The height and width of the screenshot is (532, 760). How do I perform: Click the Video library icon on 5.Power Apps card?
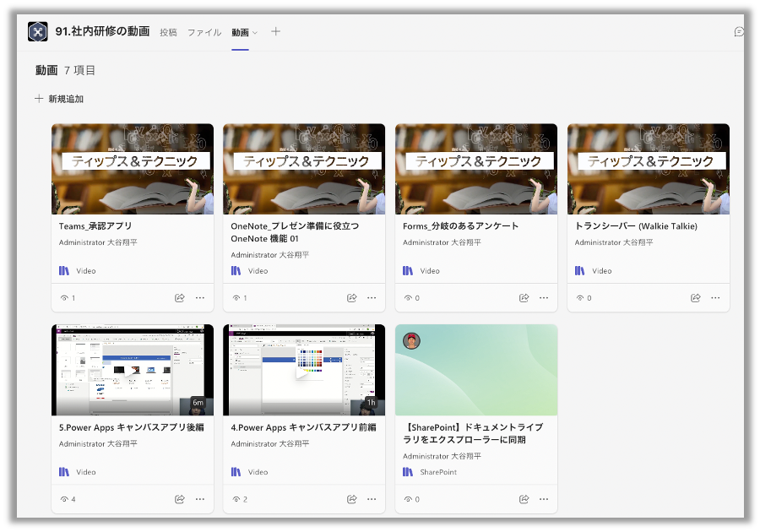[x=64, y=472]
